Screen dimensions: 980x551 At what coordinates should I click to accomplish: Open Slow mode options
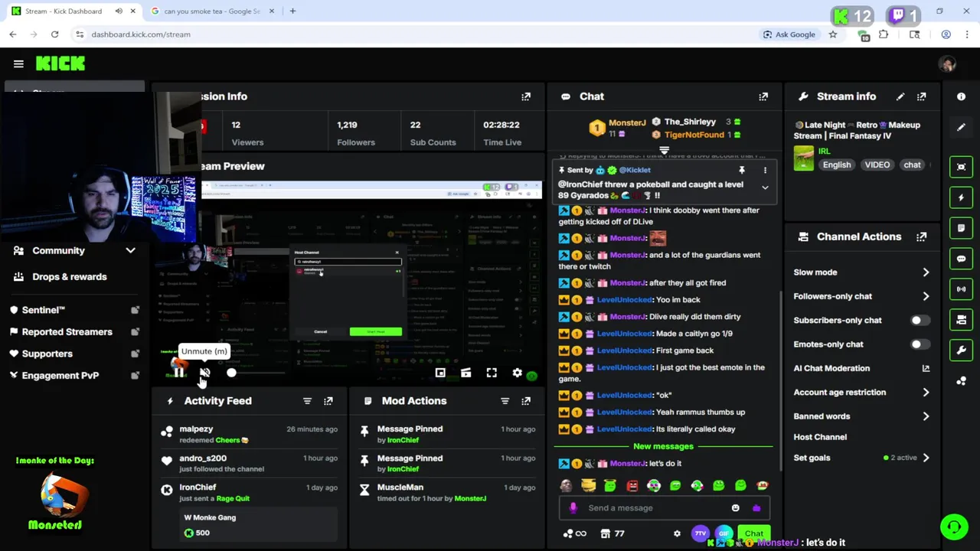point(861,272)
